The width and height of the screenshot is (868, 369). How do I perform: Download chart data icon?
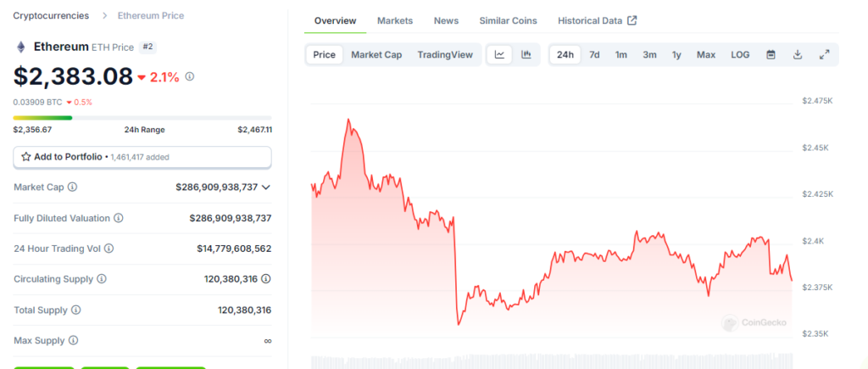click(x=798, y=55)
